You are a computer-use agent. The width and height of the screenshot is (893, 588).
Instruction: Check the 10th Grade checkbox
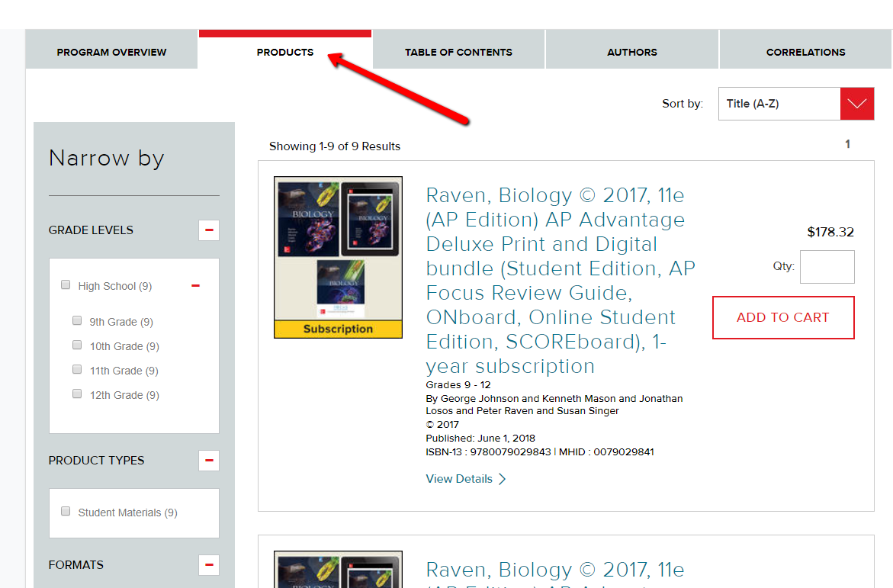click(x=77, y=345)
